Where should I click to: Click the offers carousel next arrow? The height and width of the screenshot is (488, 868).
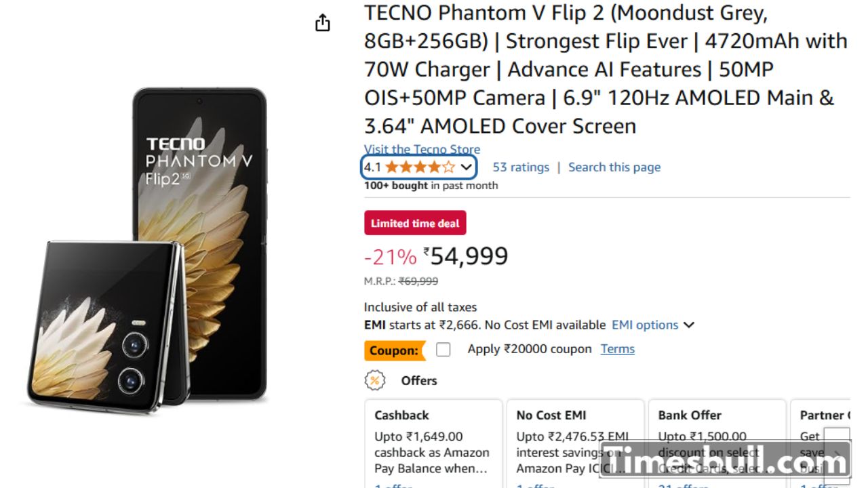click(x=837, y=455)
